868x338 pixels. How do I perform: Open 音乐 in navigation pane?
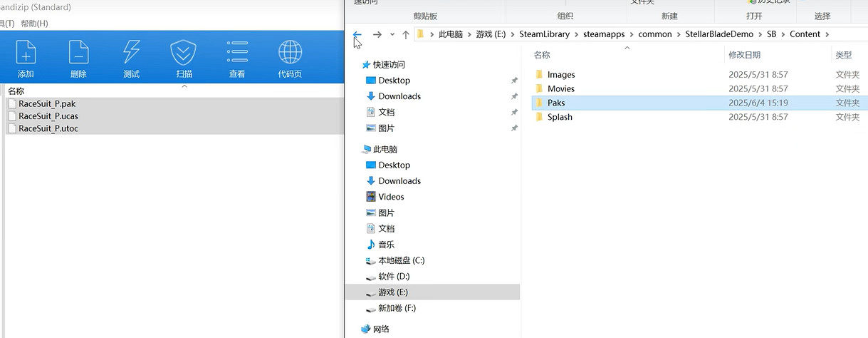386,245
